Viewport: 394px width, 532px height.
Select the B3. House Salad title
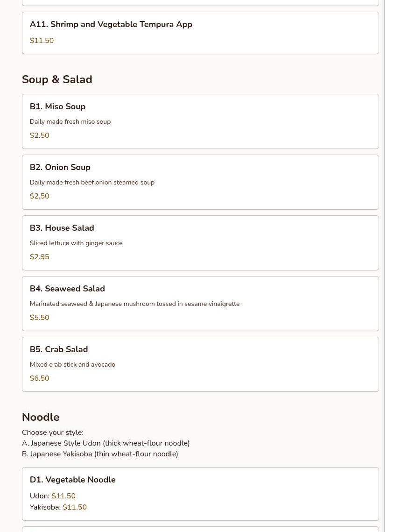click(x=62, y=228)
